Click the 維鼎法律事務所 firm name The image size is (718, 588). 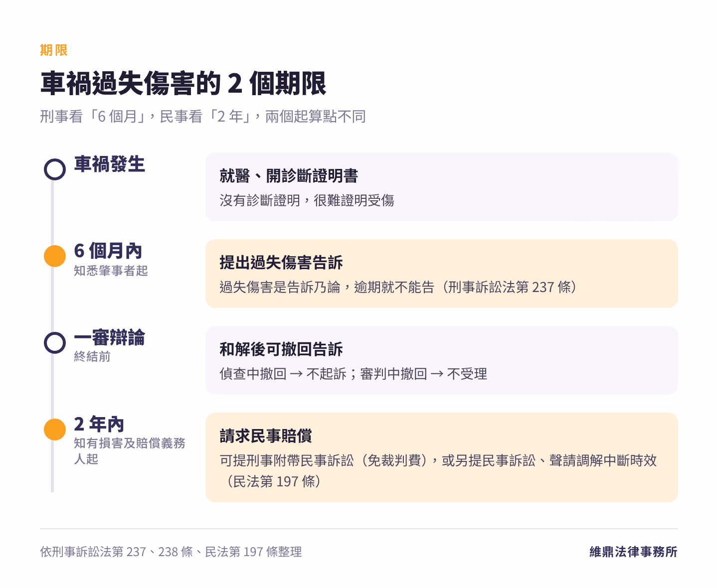pyautogui.click(x=634, y=552)
